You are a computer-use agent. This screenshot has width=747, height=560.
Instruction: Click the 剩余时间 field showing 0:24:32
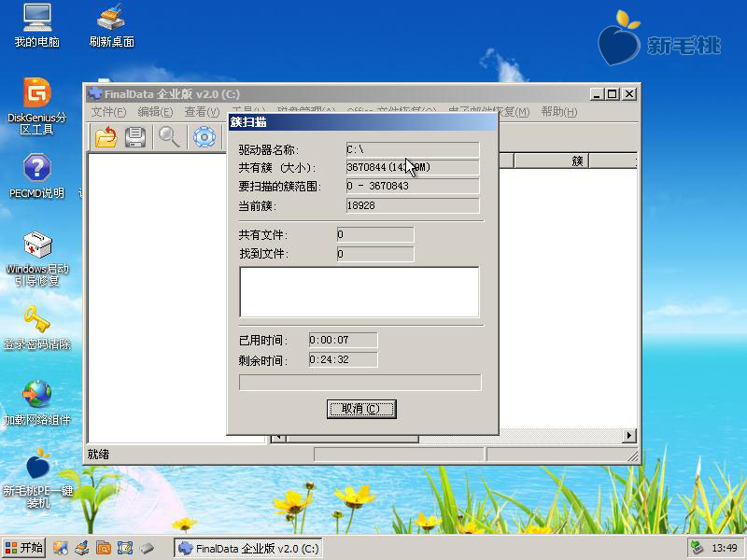tap(343, 359)
